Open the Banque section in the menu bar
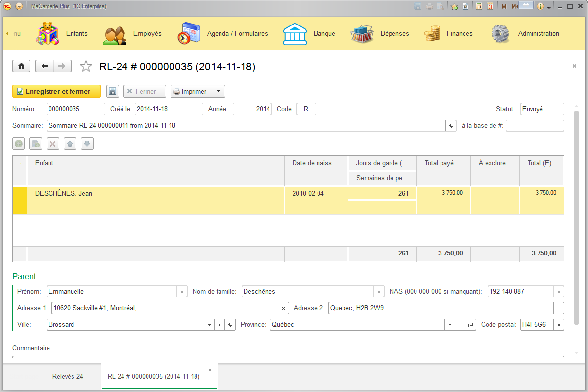588x392 pixels. click(309, 33)
